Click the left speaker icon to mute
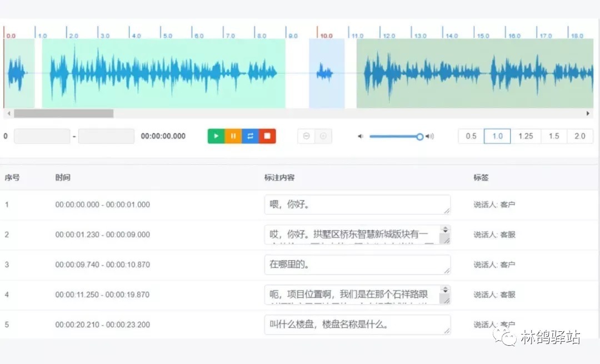 point(359,136)
